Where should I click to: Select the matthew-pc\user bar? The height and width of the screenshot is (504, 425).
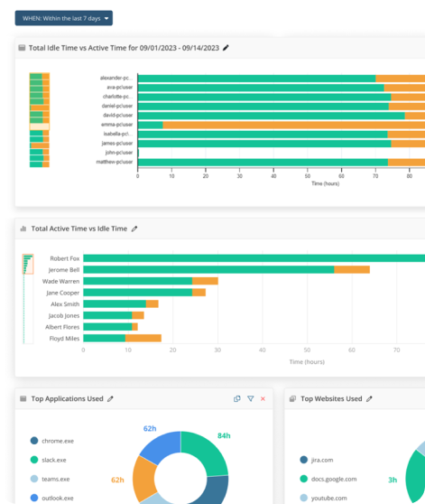[x=282, y=163]
